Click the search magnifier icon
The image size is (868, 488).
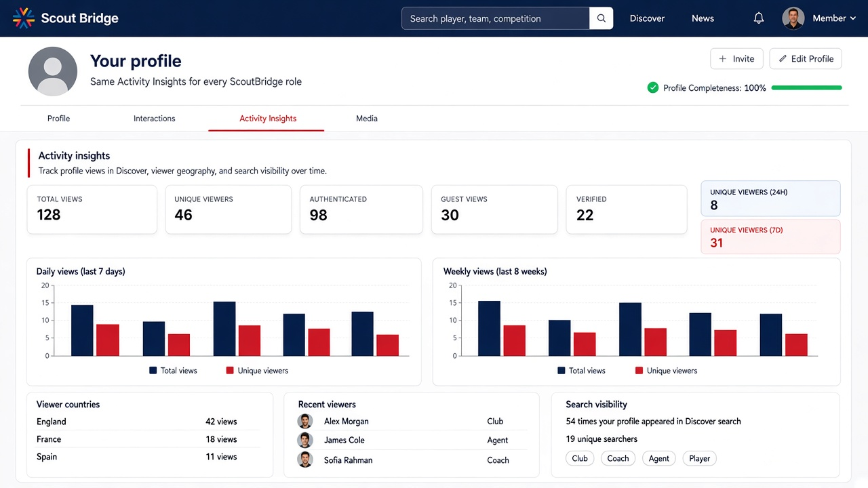(601, 18)
